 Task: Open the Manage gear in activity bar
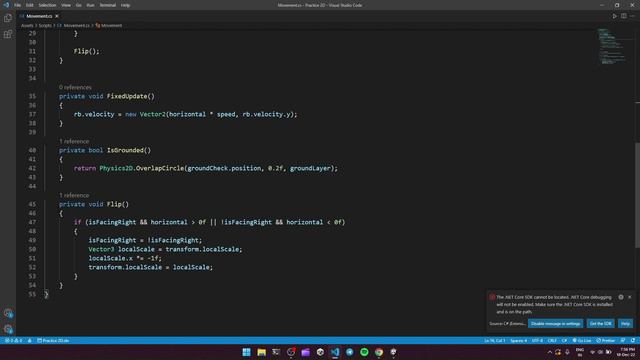tap(8, 329)
